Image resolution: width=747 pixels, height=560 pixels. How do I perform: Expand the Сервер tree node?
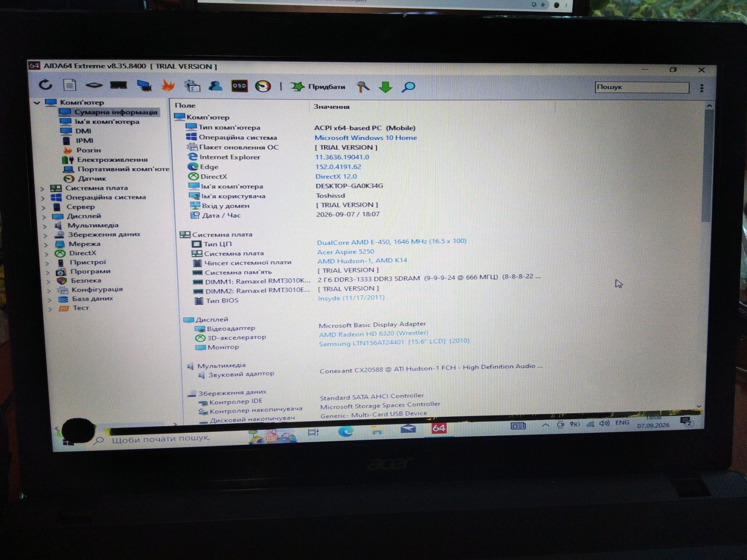coord(44,207)
